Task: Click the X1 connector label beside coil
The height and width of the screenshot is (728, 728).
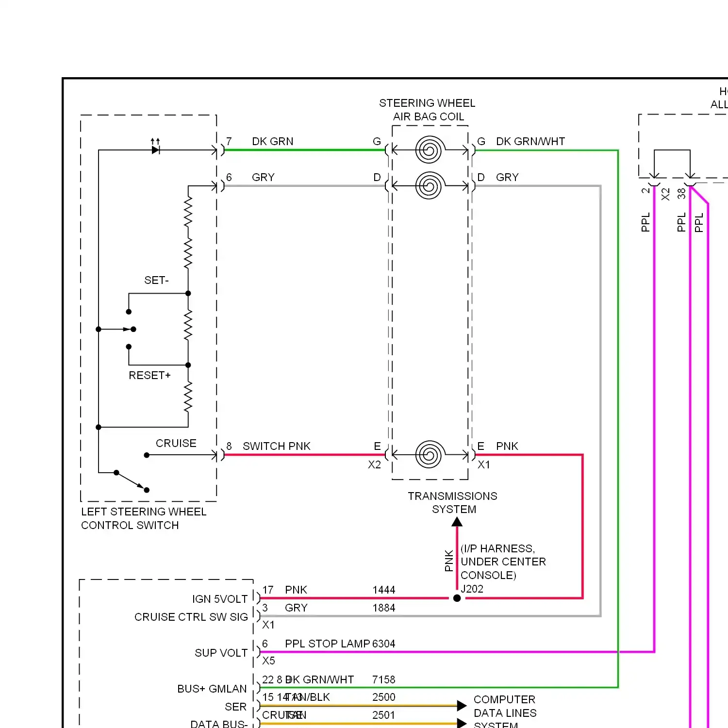Action: (x=484, y=464)
